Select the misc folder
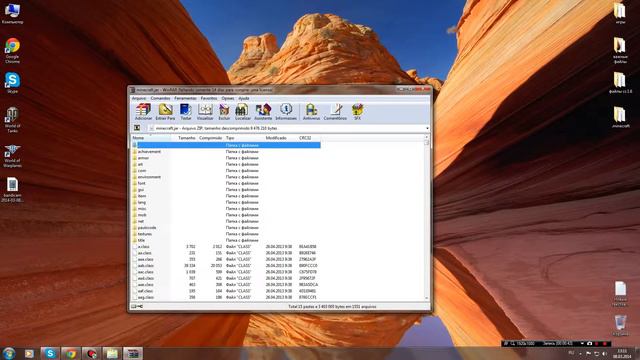The height and width of the screenshot is (360, 640). pos(142,209)
